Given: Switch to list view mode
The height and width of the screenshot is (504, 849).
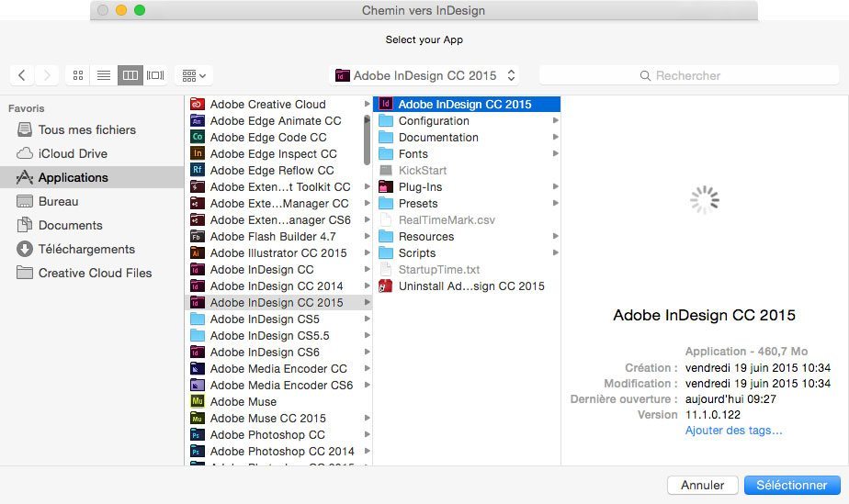Looking at the screenshot, I should tap(104, 75).
